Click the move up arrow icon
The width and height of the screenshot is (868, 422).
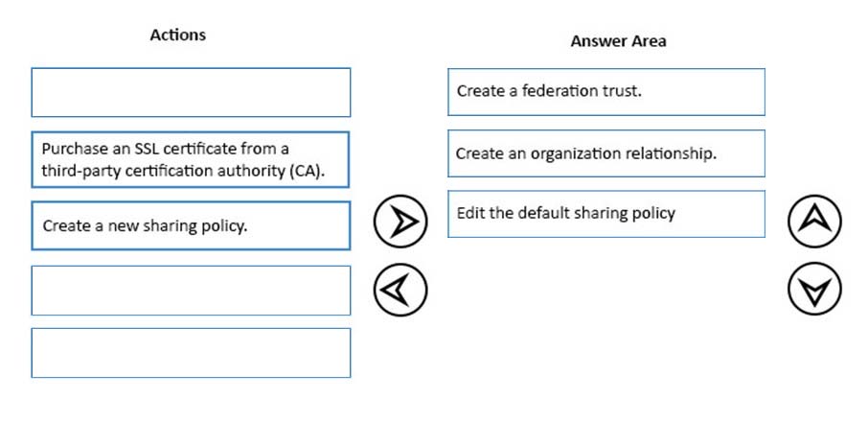pyautogui.click(x=814, y=221)
